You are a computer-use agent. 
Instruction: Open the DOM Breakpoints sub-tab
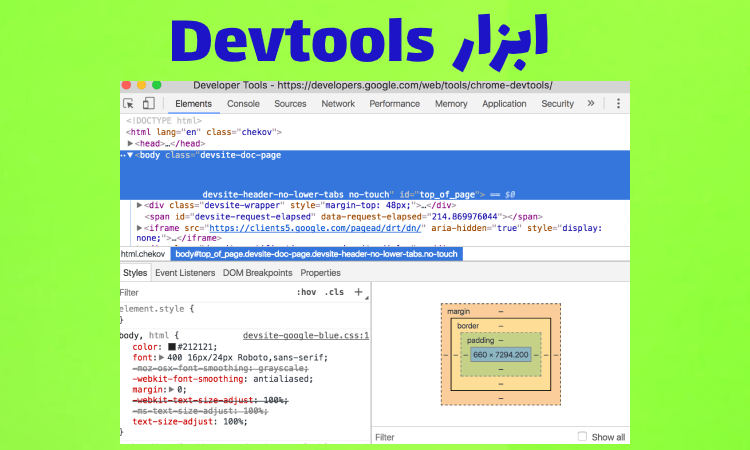coord(257,273)
